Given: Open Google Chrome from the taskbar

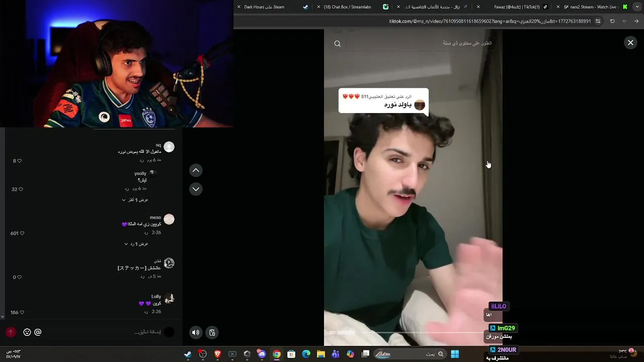Looking at the screenshot, I should click(276, 354).
